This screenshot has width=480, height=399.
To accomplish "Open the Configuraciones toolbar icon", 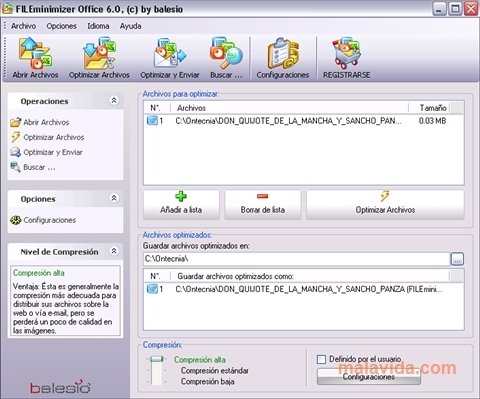I will coord(283,53).
